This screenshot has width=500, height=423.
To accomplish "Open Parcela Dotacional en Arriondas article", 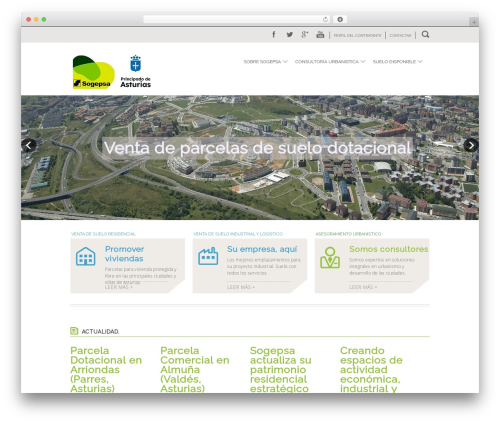I will 106,369.
